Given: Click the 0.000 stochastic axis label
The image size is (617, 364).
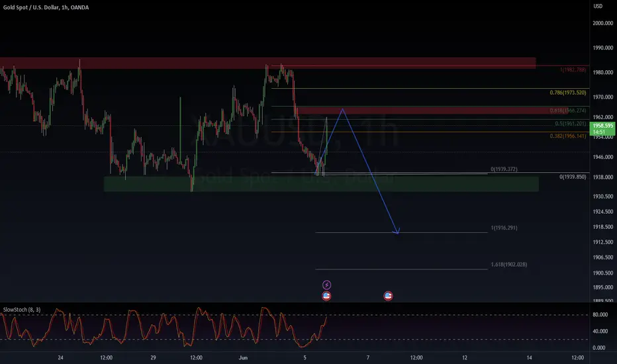Looking at the screenshot, I should 599,347.
